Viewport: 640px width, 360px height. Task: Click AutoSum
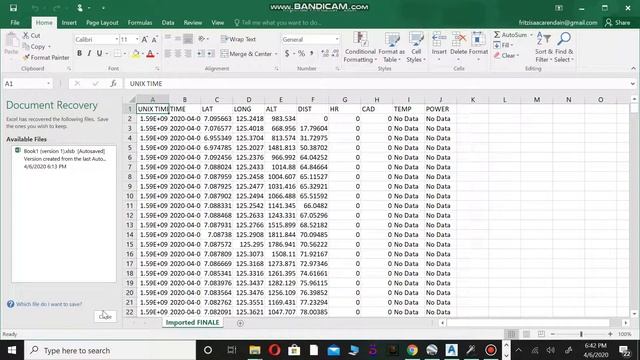coord(510,35)
